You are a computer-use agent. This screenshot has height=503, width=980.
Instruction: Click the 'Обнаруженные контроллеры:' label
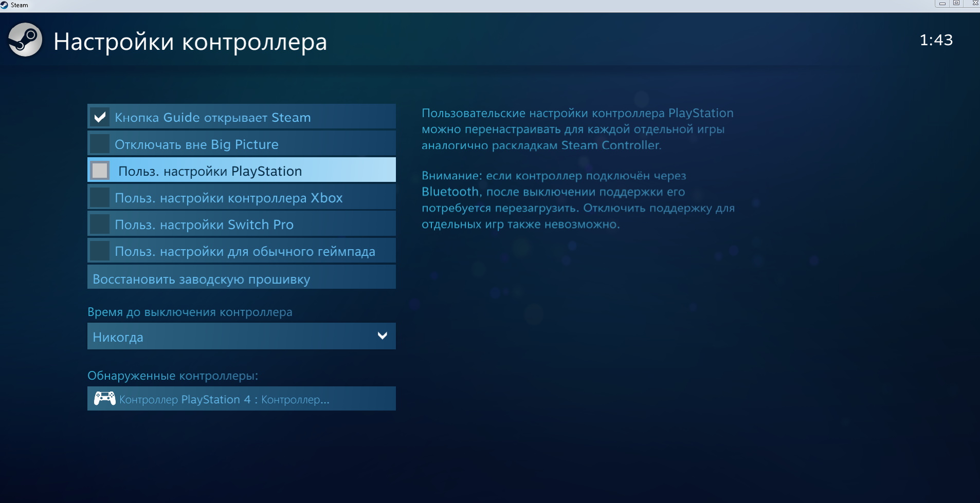(173, 376)
